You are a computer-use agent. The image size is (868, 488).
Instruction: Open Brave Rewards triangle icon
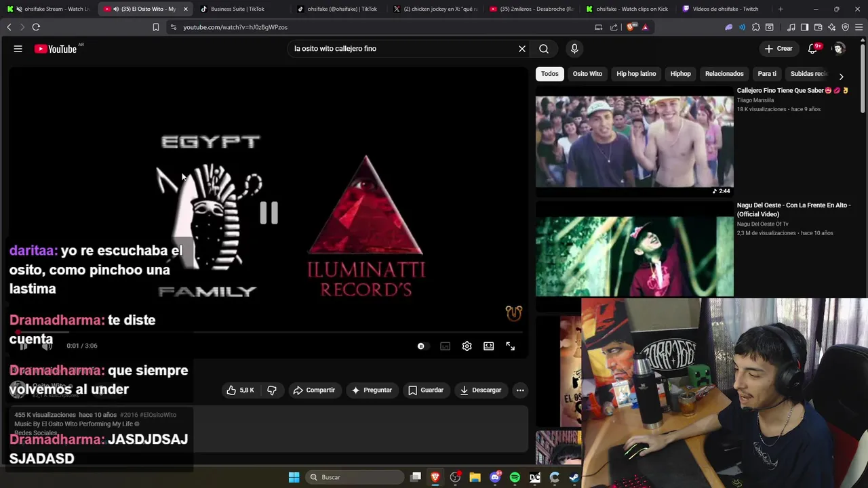pyautogui.click(x=645, y=27)
